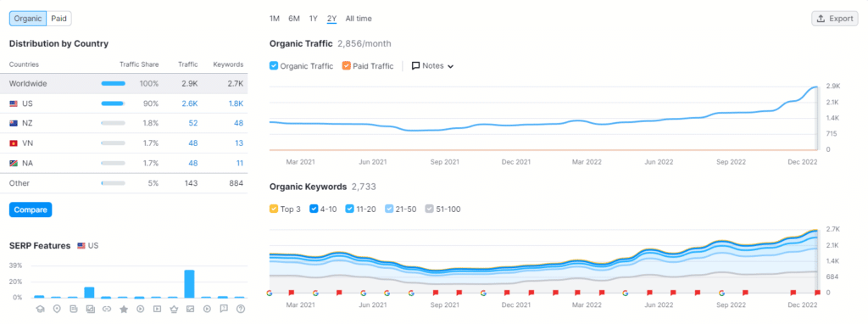Click the question mark circle SERP icon
868x324 pixels.
click(240, 309)
